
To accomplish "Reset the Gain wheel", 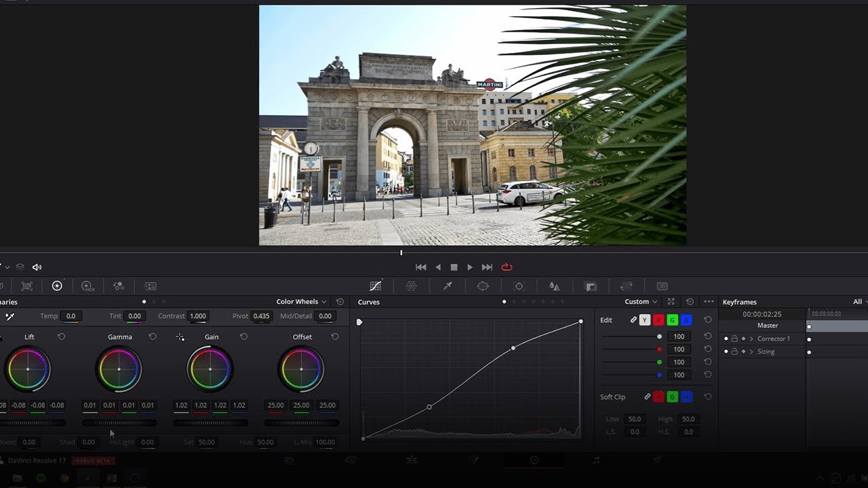I will (x=243, y=337).
